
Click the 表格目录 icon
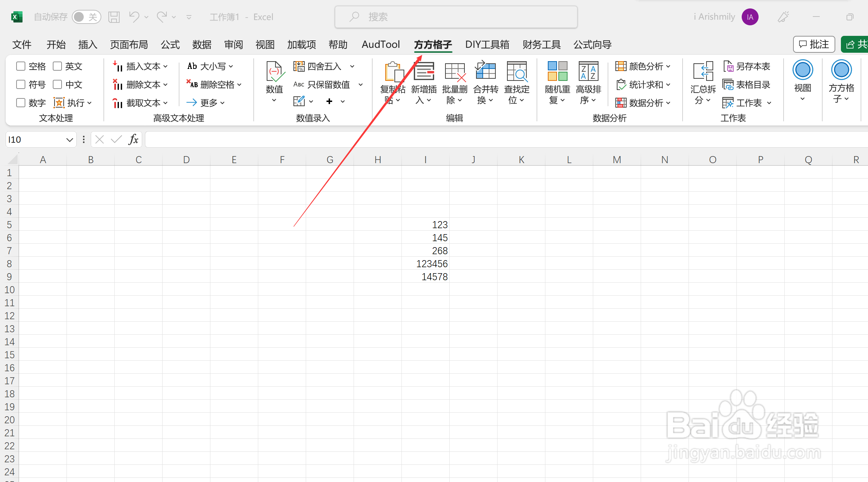click(x=728, y=84)
